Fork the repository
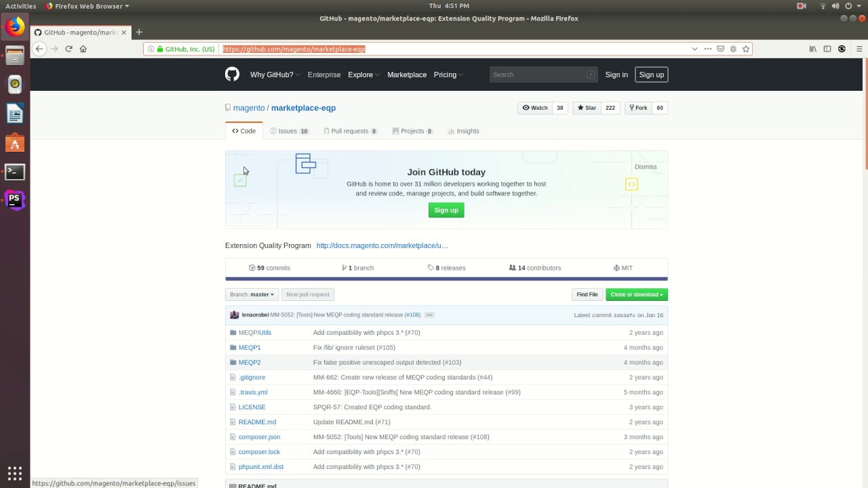Screen dimensions: 868x488 638,108
